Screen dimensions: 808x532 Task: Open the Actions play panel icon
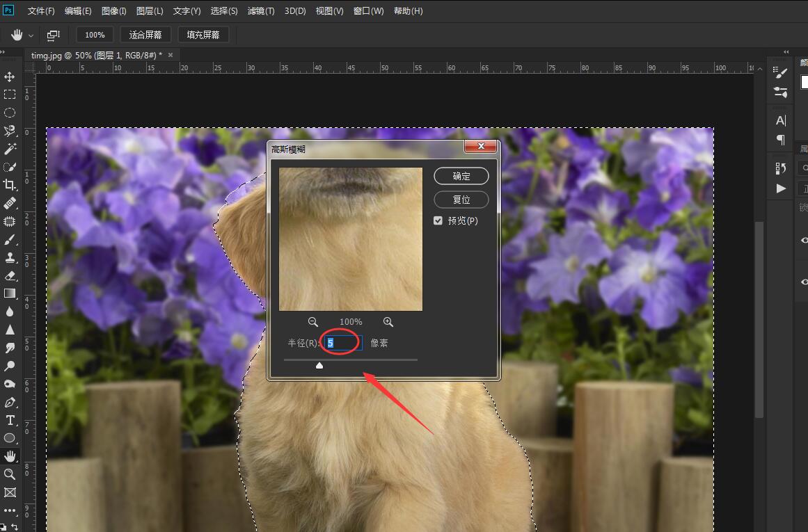(x=781, y=188)
